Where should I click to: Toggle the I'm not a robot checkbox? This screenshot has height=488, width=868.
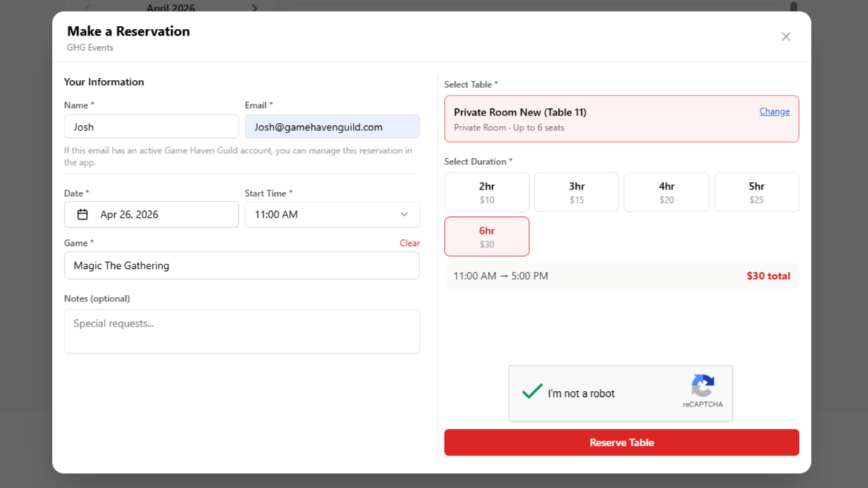click(532, 392)
